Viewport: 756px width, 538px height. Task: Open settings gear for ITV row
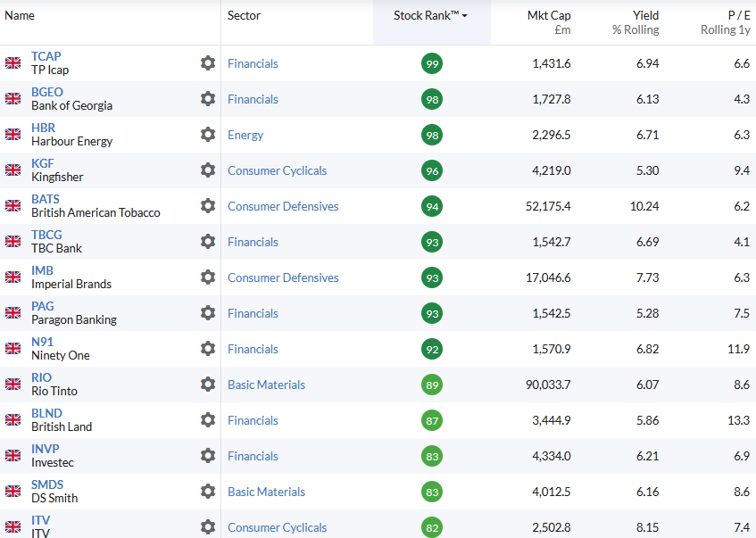tap(208, 526)
